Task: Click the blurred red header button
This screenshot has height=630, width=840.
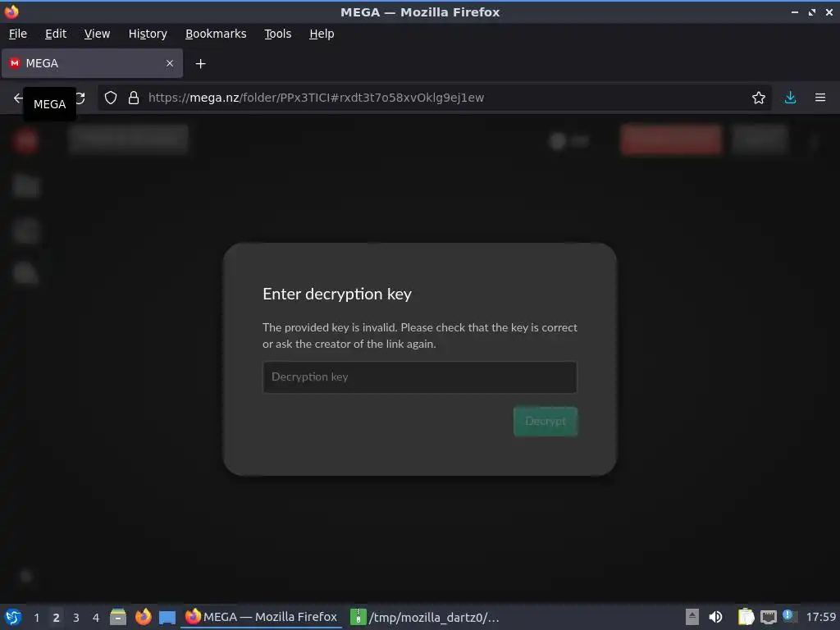Action: click(671, 139)
